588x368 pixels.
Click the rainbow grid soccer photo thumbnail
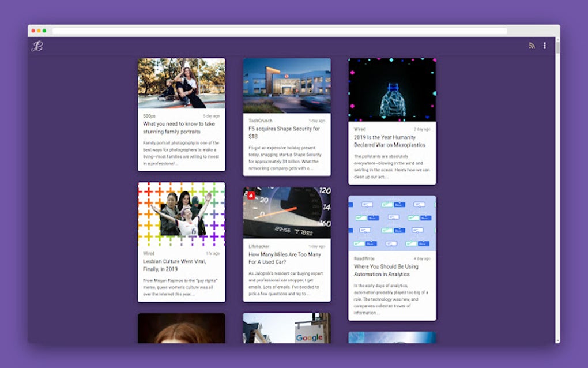(x=181, y=213)
